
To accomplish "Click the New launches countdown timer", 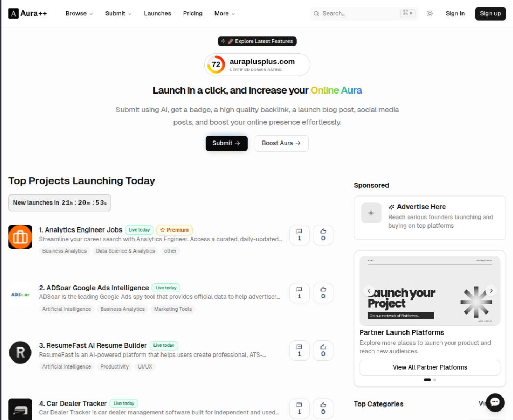I will [x=60, y=203].
